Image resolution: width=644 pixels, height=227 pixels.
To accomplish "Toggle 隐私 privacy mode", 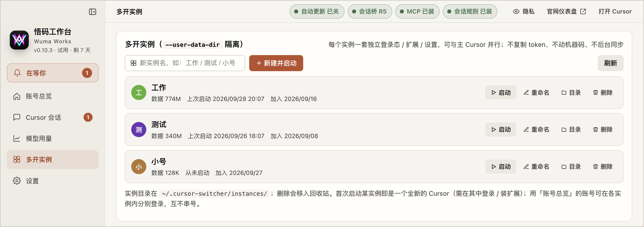I will click(524, 11).
